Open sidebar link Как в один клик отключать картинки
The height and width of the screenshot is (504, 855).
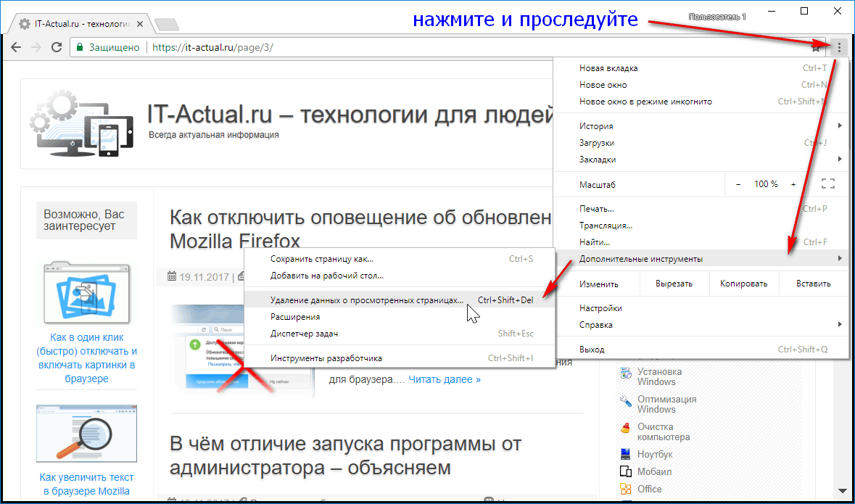tap(87, 358)
